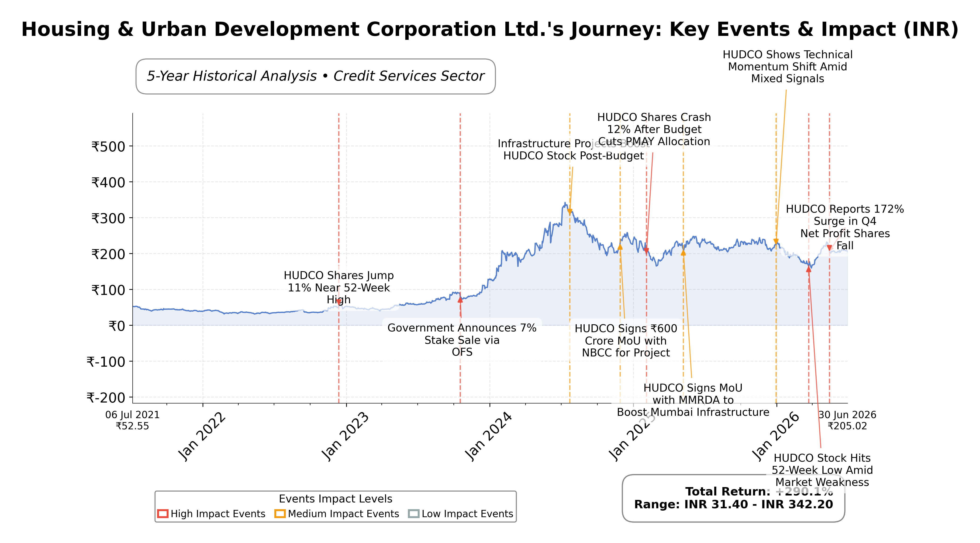Click the orange marker near the July 2024 price peak

pos(569,212)
